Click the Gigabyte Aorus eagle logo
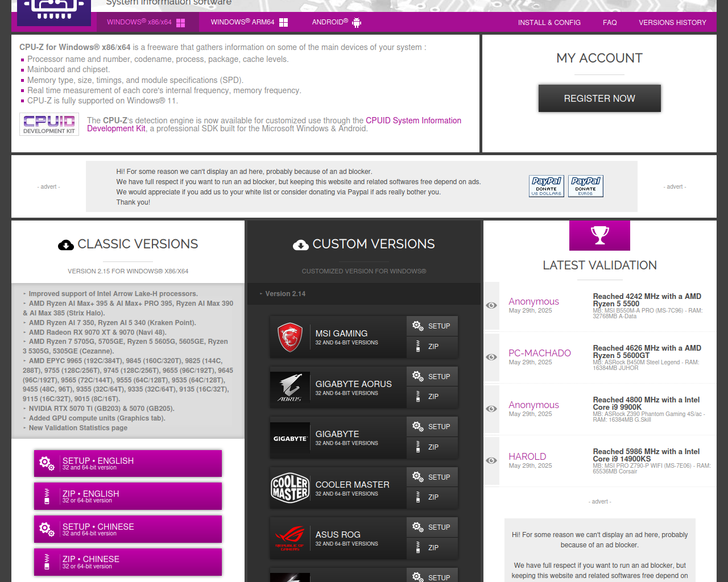 click(x=290, y=388)
